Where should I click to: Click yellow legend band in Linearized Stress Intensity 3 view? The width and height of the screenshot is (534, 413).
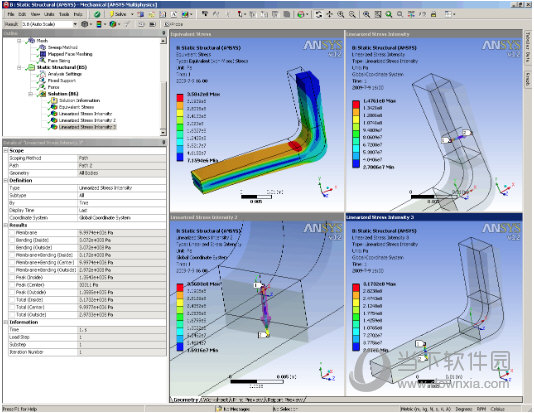(356, 302)
